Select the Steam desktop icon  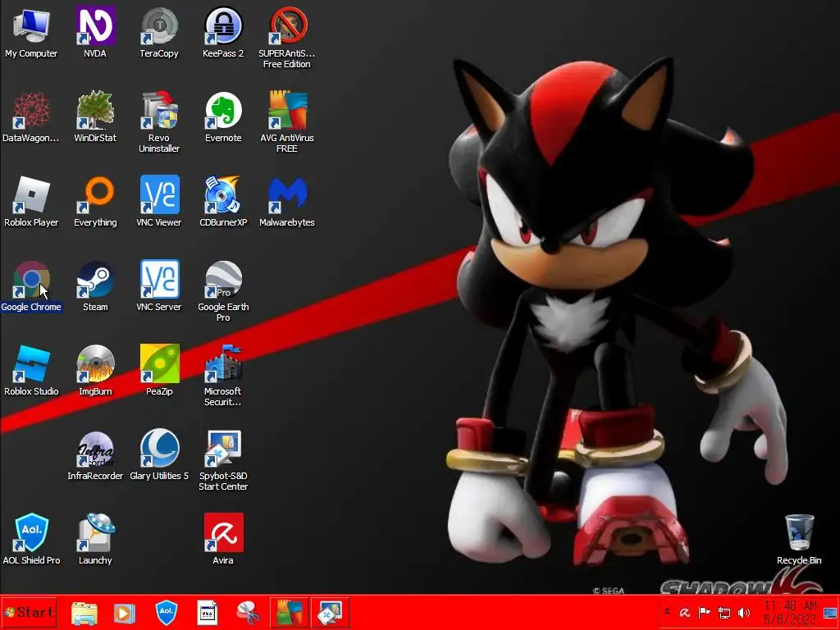click(x=95, y=286)
